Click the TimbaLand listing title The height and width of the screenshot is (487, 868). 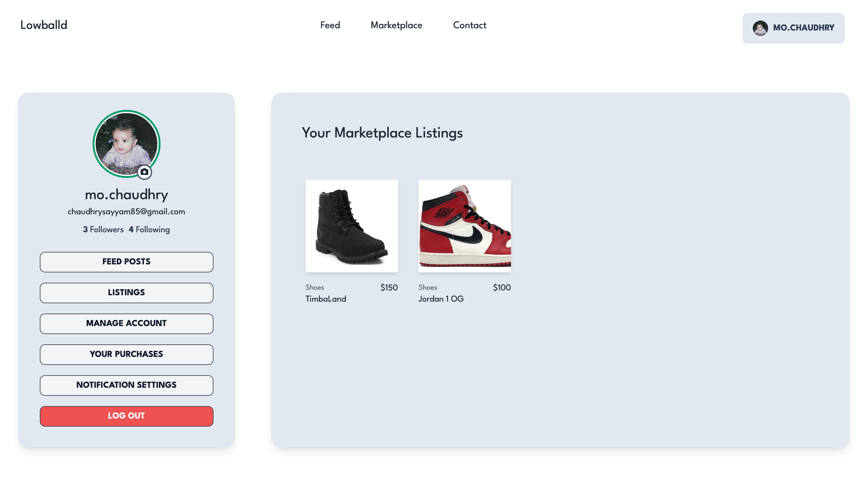tap(325, 299)
